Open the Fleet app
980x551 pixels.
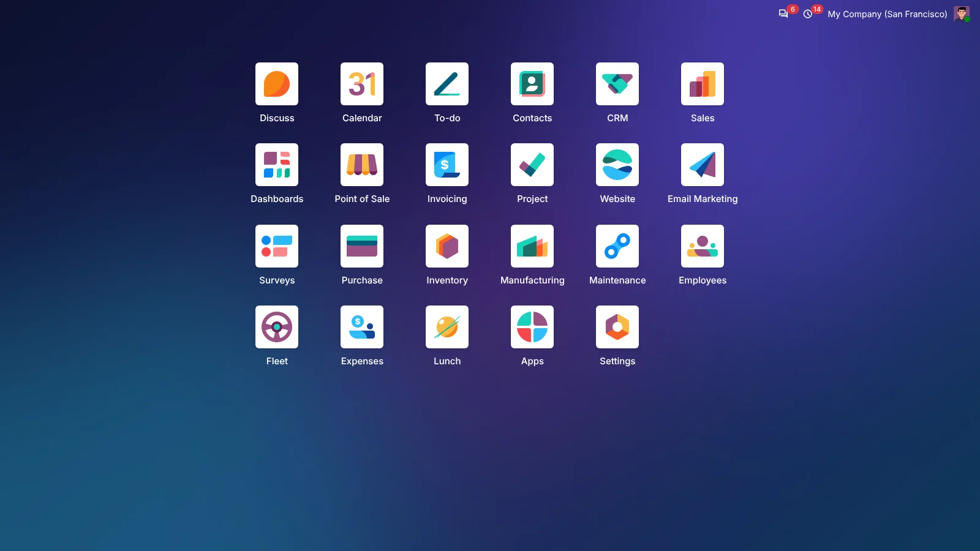[x=277, y=327]
